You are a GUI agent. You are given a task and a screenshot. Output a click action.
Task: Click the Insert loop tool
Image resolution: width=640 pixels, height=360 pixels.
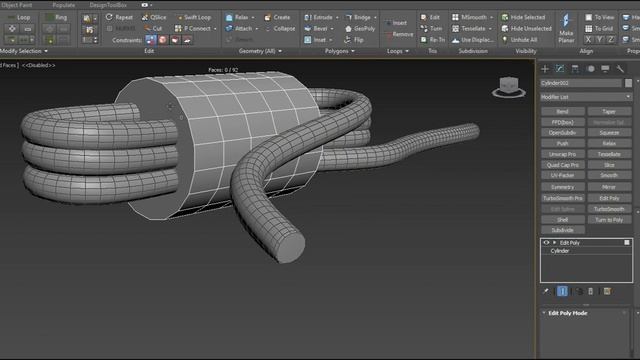396,23
